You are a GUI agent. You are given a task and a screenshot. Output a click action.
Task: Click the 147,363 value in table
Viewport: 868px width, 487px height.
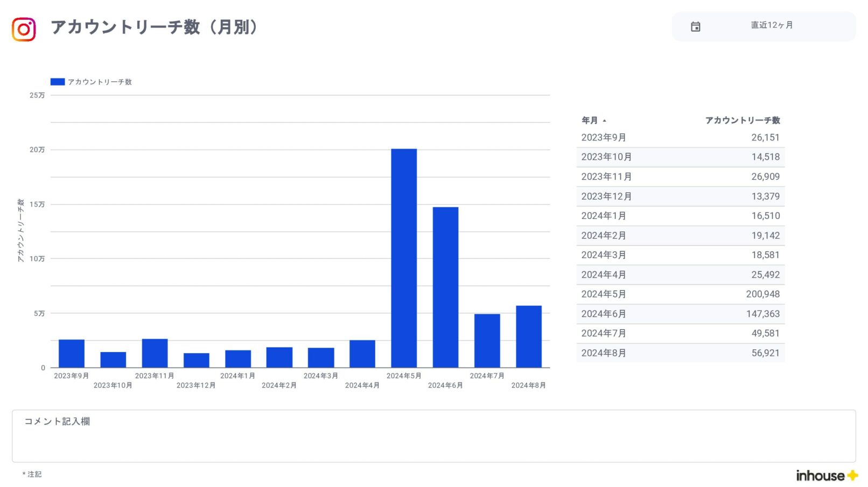coord(762,314)
